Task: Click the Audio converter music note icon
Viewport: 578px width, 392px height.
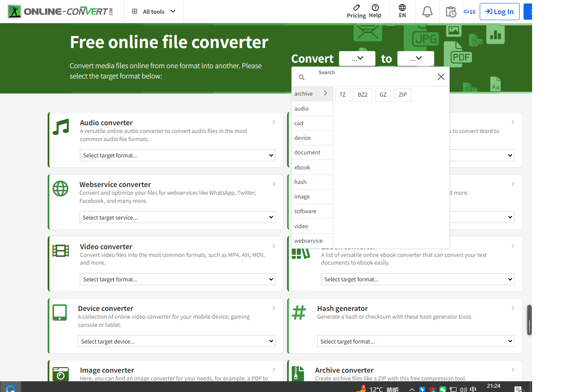Action: pyautogui.click(x=61, y=127)
